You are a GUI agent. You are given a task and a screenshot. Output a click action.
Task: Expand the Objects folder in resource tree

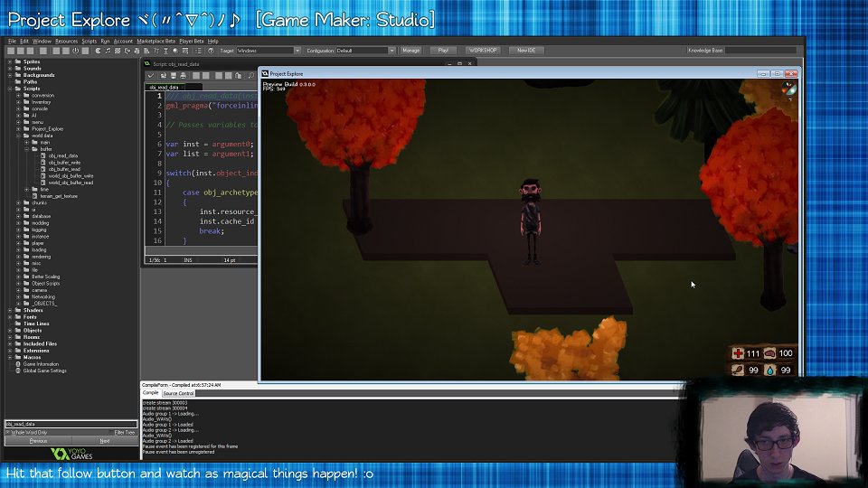pos(9,331)
